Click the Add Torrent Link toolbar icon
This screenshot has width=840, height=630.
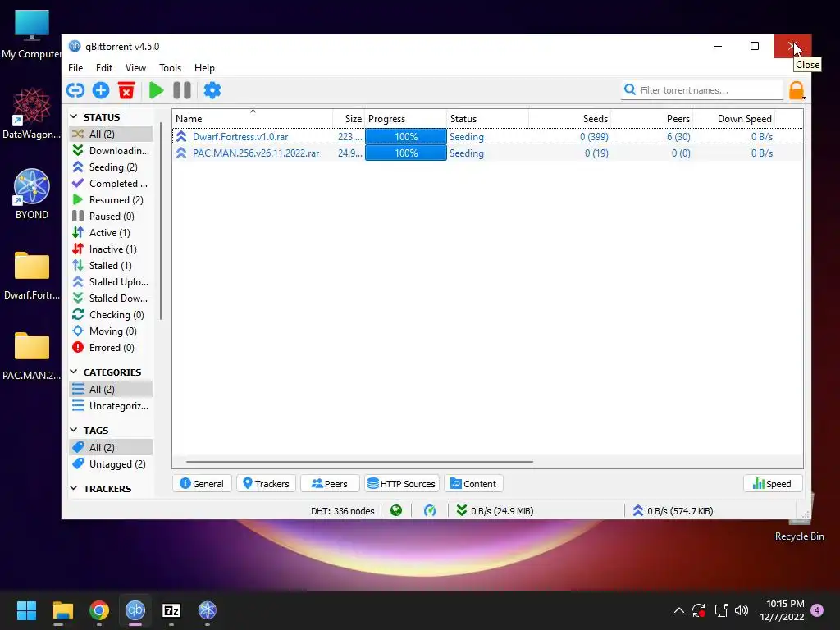[x=75, y=90]
